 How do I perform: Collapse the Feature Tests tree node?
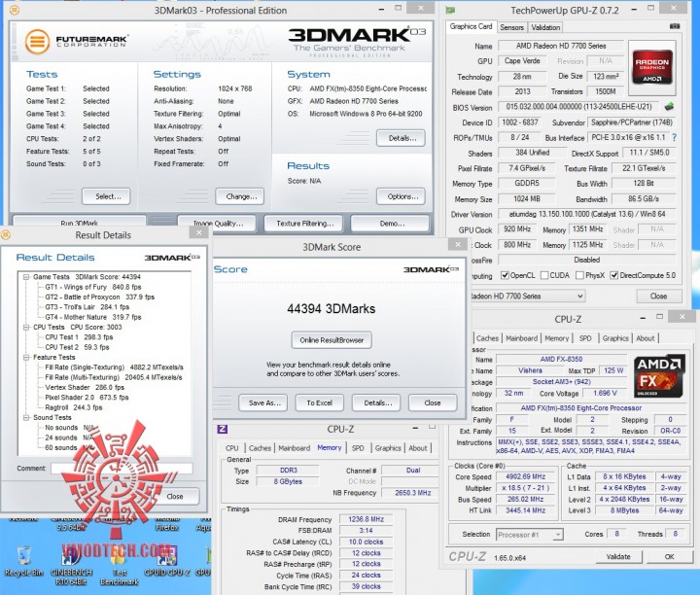[x=26, y=357]
